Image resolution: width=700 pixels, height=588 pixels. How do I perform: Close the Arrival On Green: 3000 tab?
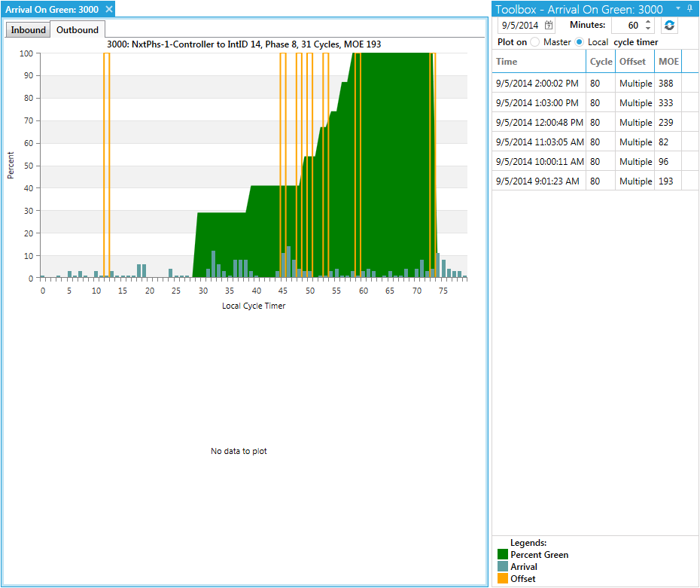pyautogui.click(x=108, y=9)
